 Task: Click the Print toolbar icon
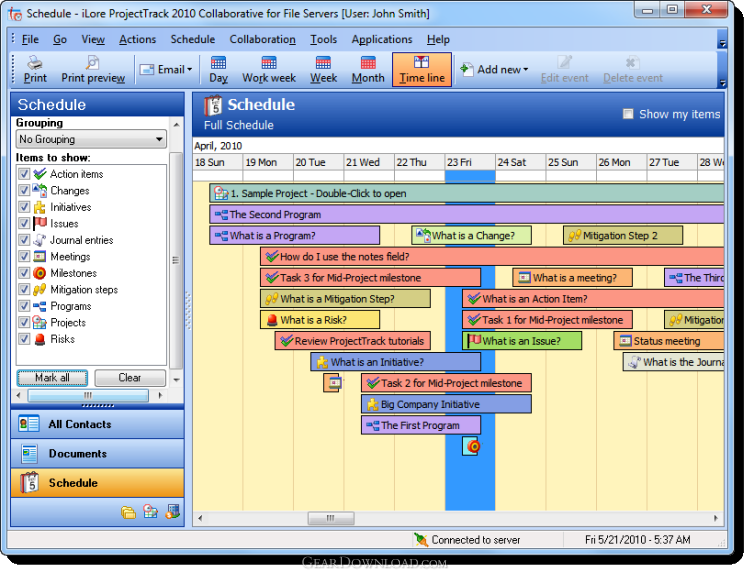[35, 70]
